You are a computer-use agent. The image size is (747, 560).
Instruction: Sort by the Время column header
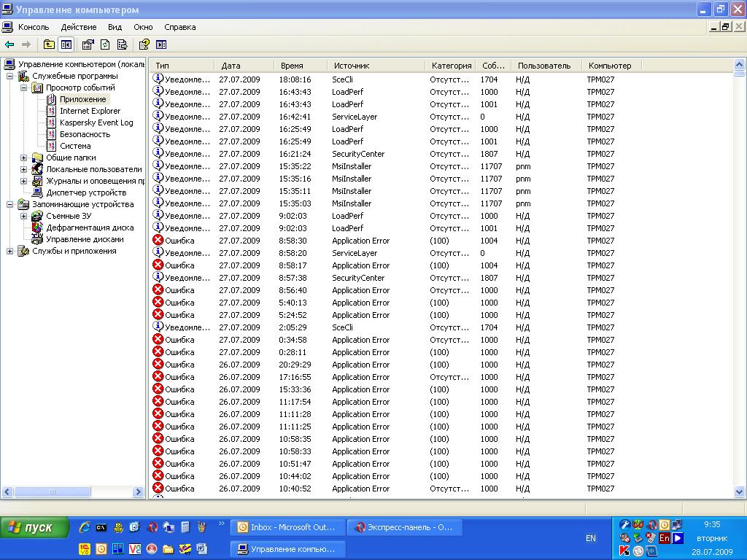300,66
